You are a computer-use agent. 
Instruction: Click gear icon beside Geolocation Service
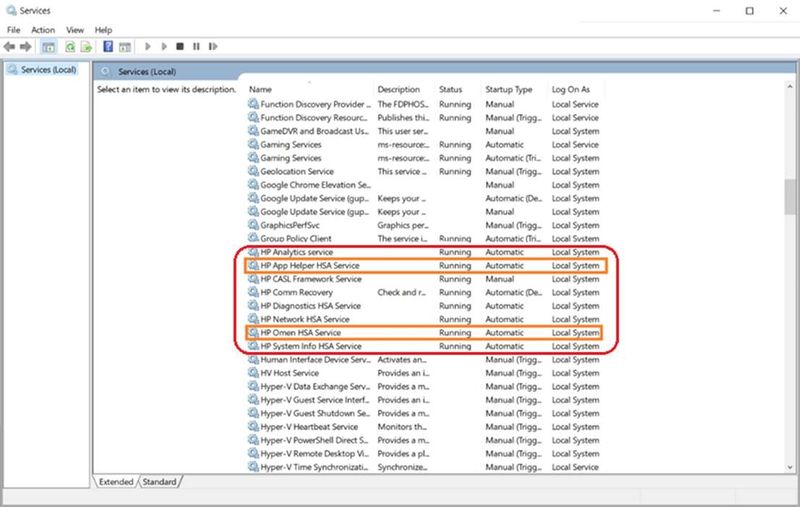[x=253, y=171]
